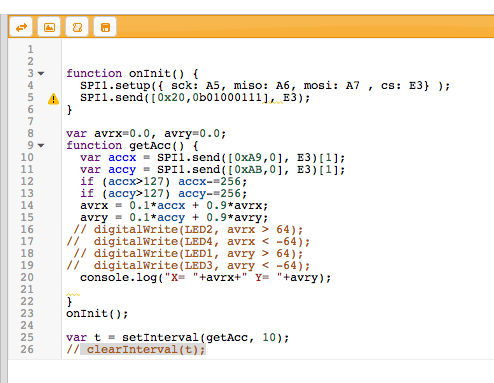
Task: Click the 'SPI1.setup' call on line 4
Action: tap(115, 86)
